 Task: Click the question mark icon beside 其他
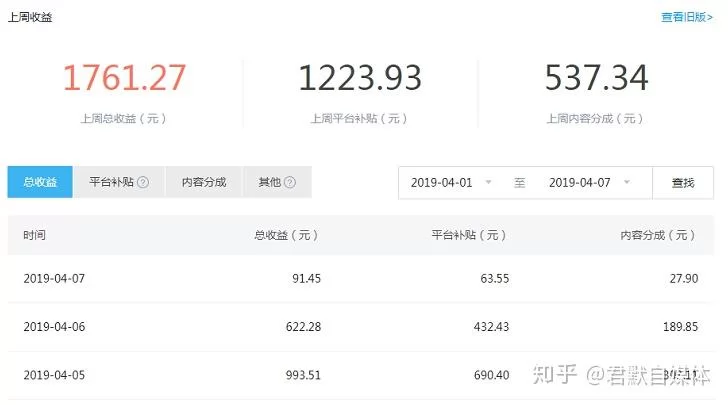click(x=290, y=183)
